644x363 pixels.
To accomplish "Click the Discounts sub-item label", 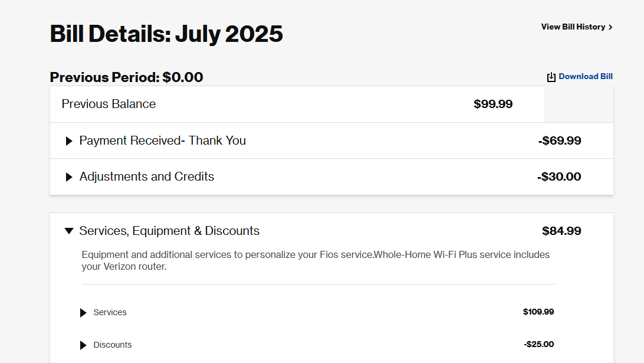I will pos(113,345).
